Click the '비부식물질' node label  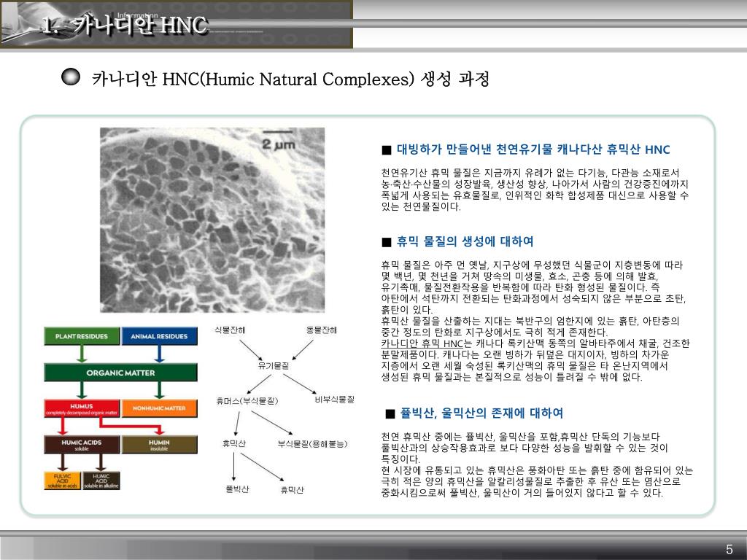point(334,400)
